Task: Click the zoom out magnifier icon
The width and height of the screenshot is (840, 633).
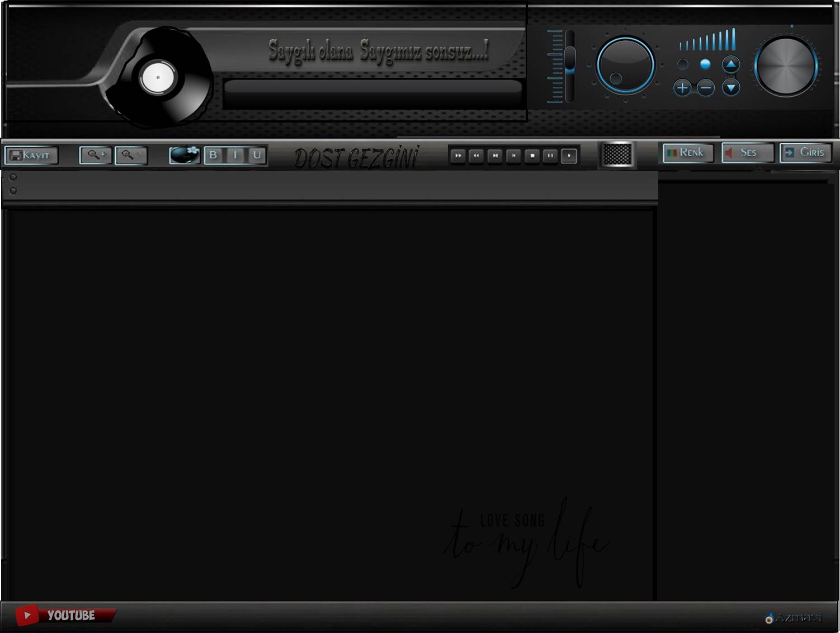Action: (x=131, y=155)
